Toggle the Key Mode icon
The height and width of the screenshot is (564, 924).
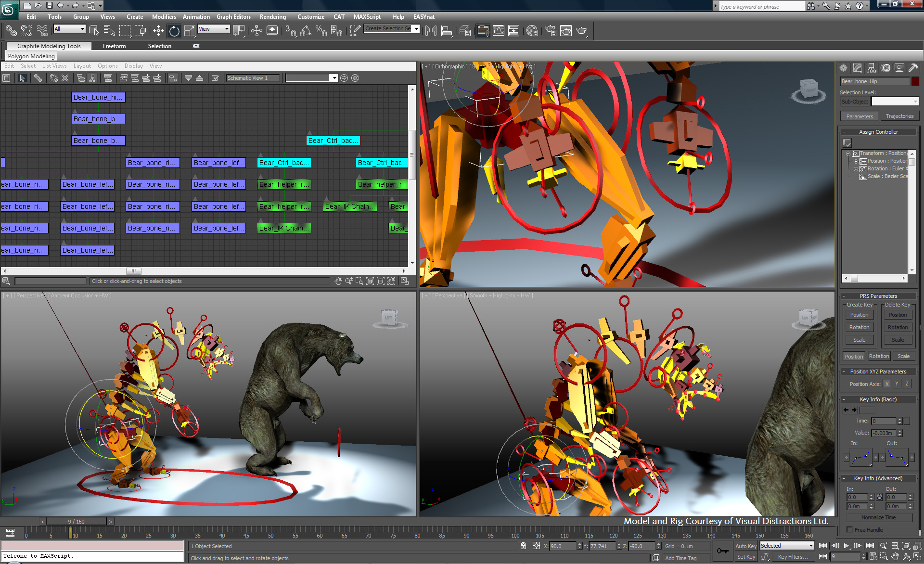[x=823, y=557]
